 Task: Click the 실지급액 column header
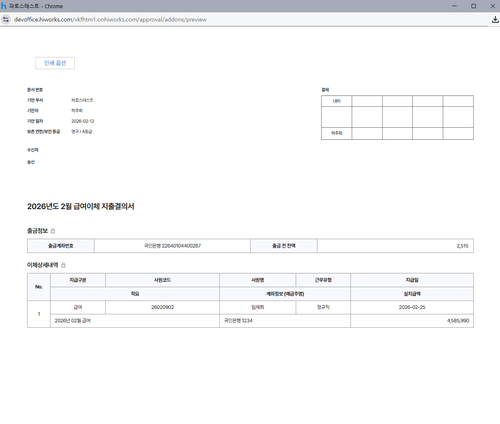click(412, 294)
